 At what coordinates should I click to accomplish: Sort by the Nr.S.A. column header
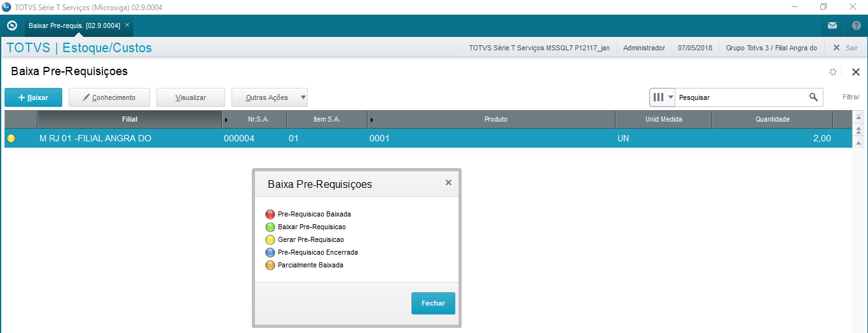(x=259, y=119)
